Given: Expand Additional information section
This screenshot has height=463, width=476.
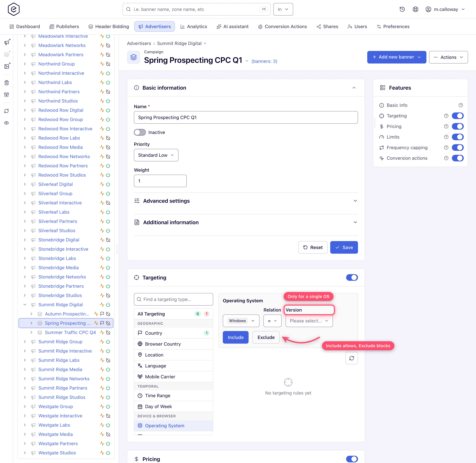Looking at the screenshot, I should [246, 222].
